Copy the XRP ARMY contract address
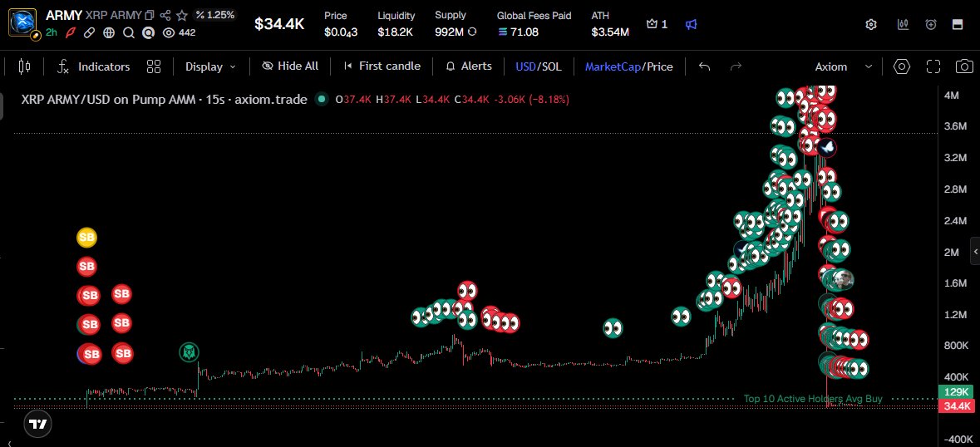 [150, 15]
